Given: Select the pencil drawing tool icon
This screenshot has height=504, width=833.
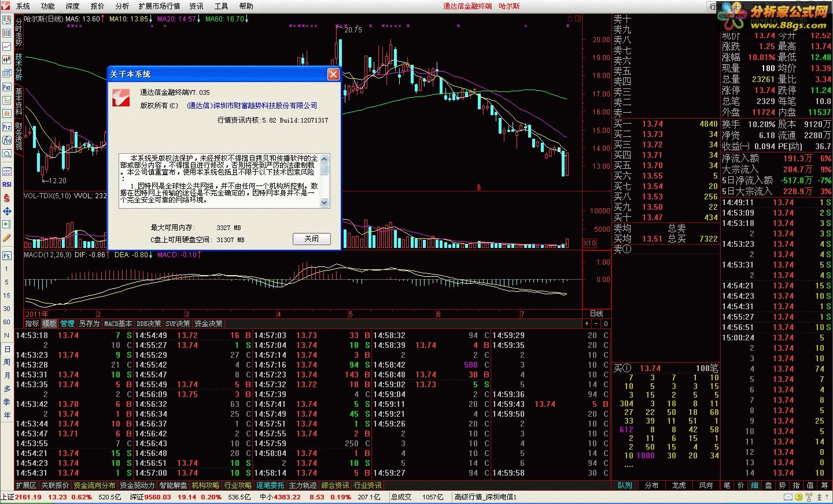Looking at the screenshot, I should click(7, 238).
